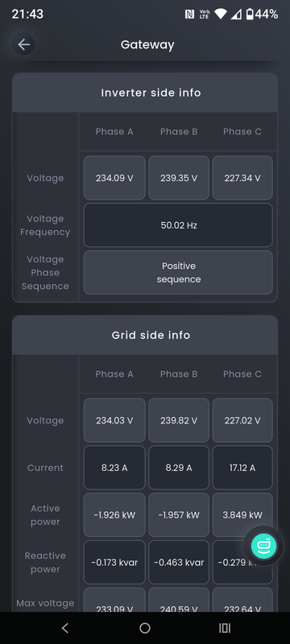This screenshot has width=290, height=644.
Task: Tap Phase C active power 3.849 kW
Action: 242,514
